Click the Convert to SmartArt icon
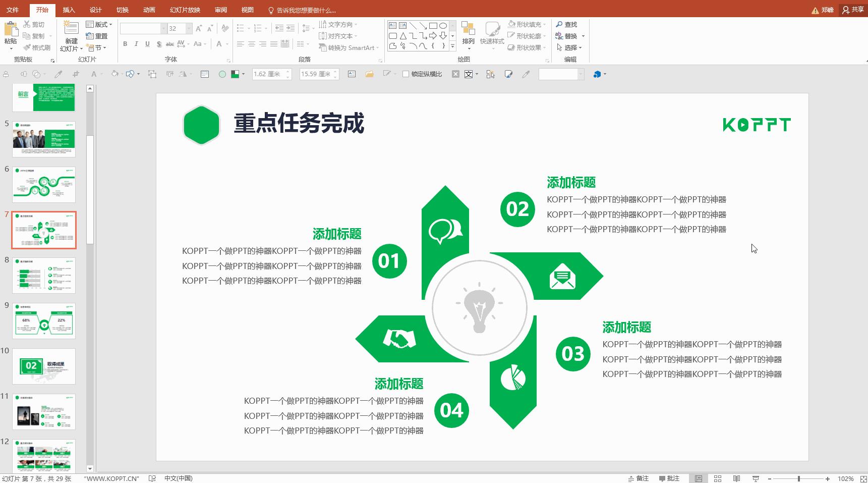Viewport: 868px width, 483px height. 347,48
